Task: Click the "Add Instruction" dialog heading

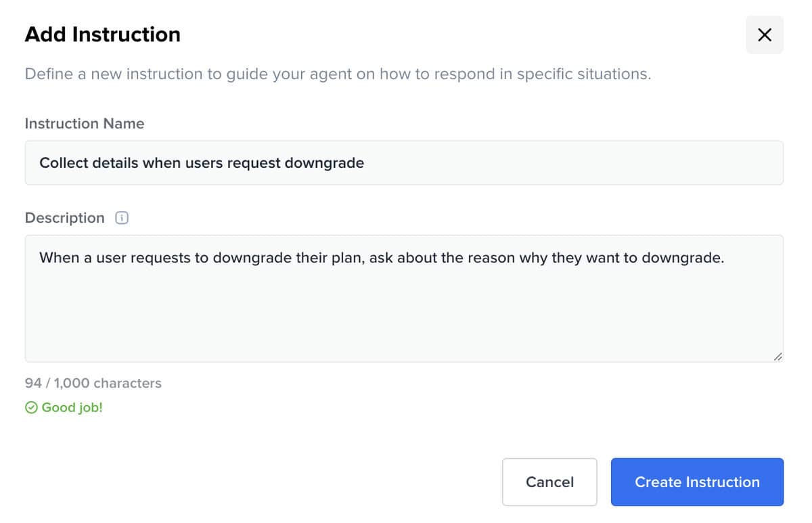Action: (103, 35)
